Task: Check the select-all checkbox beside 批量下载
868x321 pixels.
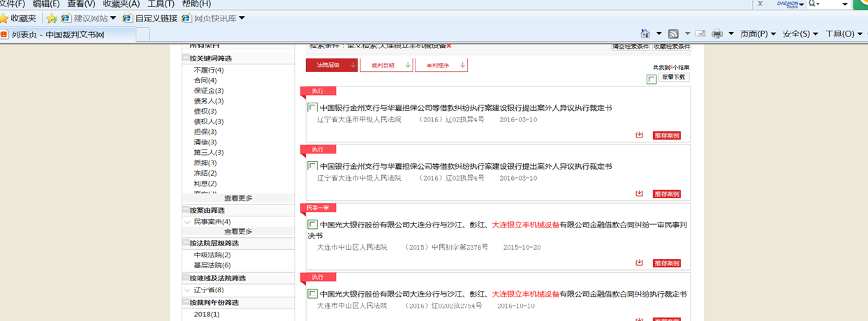Action: coord(651,79)
